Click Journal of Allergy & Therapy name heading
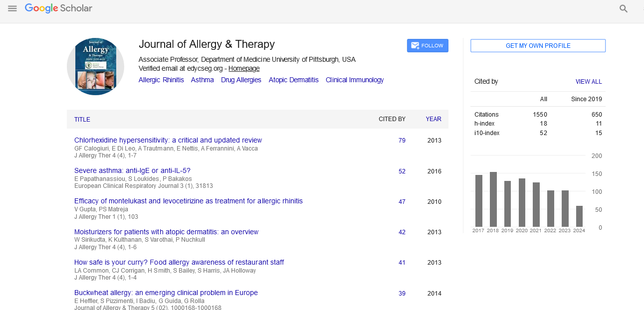The image size is (644, 310). tap(207, 44)
